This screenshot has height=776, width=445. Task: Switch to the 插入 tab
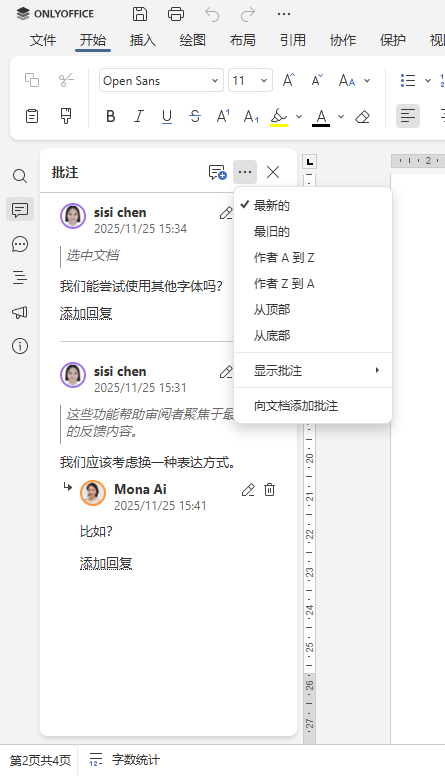click(143, 40)
